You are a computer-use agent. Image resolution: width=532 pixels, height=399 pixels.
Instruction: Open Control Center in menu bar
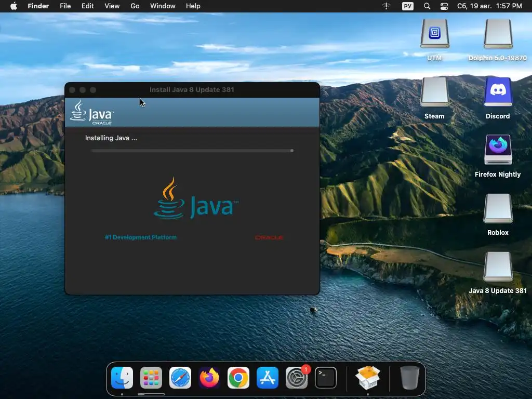[x=444, y=6]
